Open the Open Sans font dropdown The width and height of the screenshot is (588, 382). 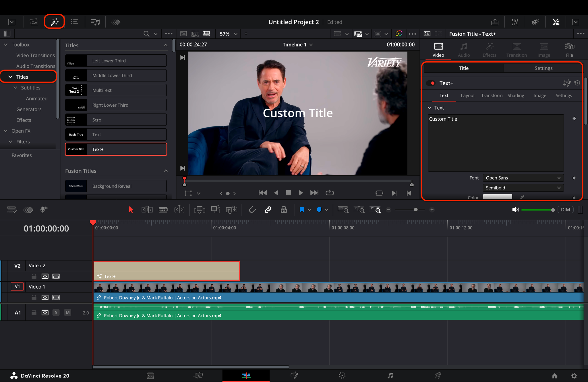(523, 178)
